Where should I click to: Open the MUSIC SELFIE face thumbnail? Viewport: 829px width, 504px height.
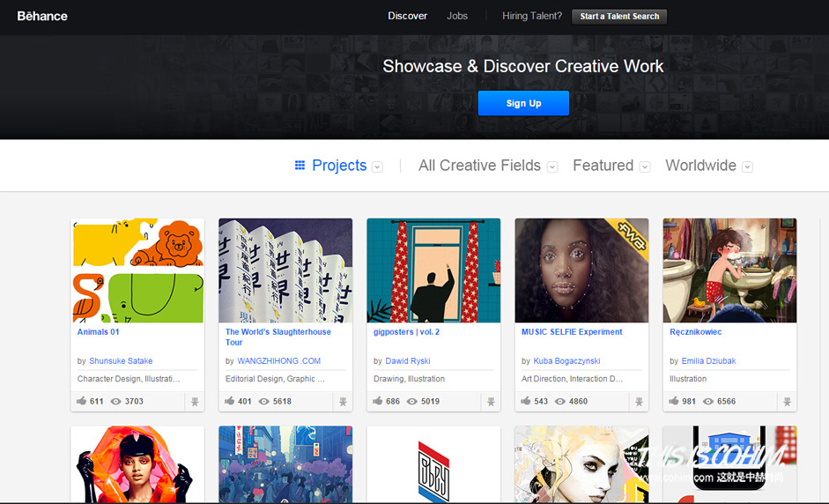pos(581,271)
